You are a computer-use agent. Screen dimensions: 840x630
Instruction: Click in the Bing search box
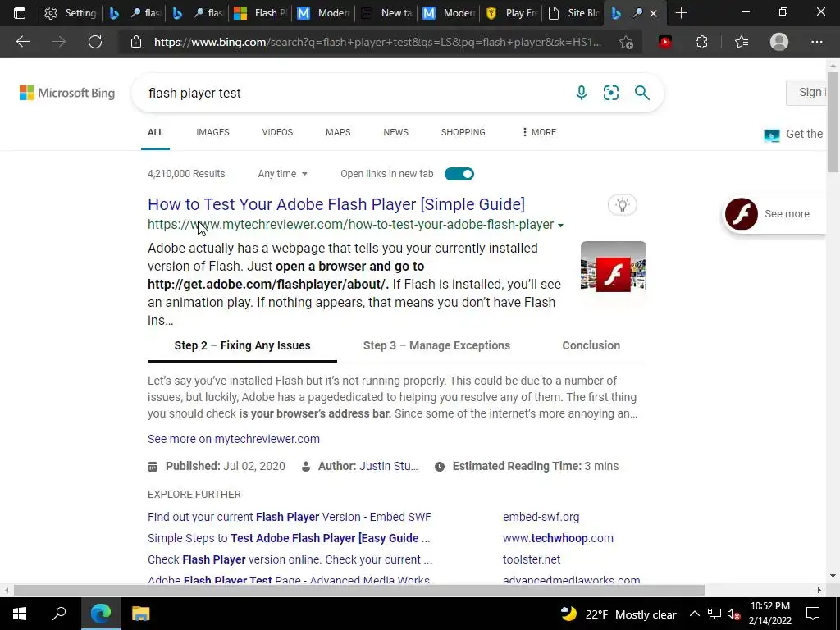pyautogui.click(x=354, y=93)
